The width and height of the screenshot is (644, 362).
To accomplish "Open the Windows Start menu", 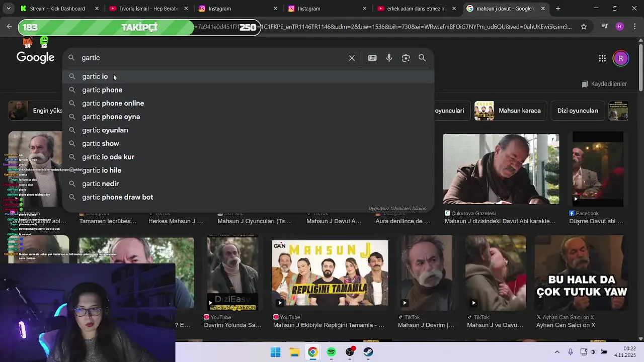I will pos(275,352).
